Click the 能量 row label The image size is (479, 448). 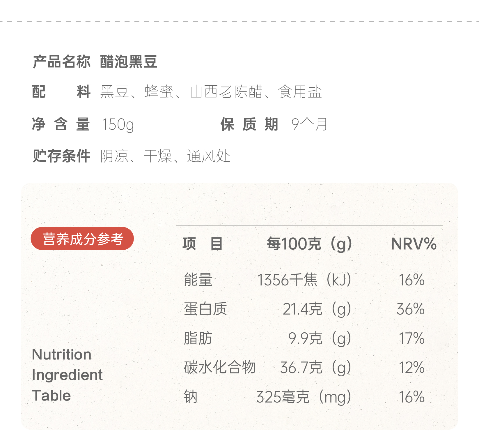[198, 280]
